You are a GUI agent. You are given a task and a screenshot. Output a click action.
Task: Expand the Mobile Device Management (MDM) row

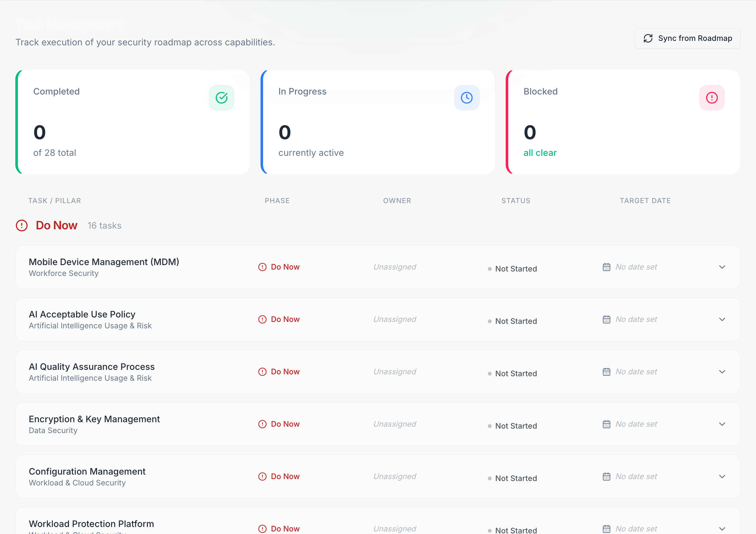pos(722,267)
